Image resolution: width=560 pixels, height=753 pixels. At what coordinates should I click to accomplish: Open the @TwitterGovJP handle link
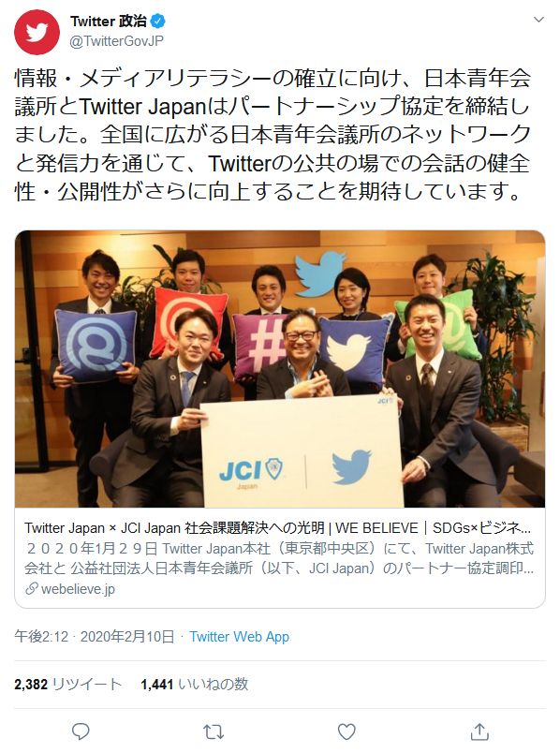116,41
